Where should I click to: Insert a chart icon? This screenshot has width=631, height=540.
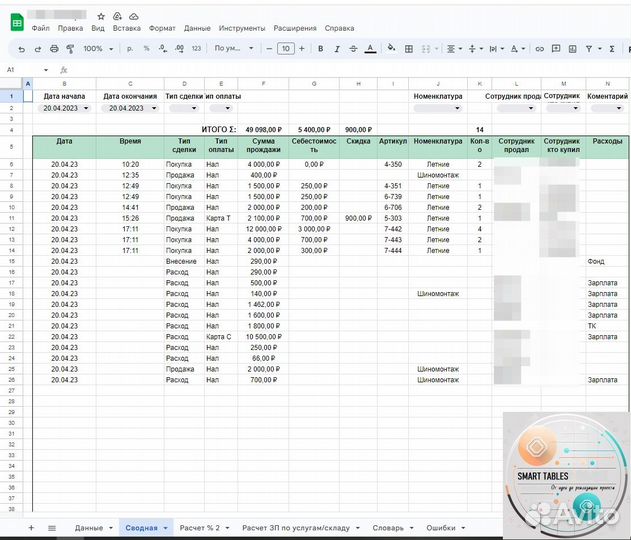pos(572,49)
